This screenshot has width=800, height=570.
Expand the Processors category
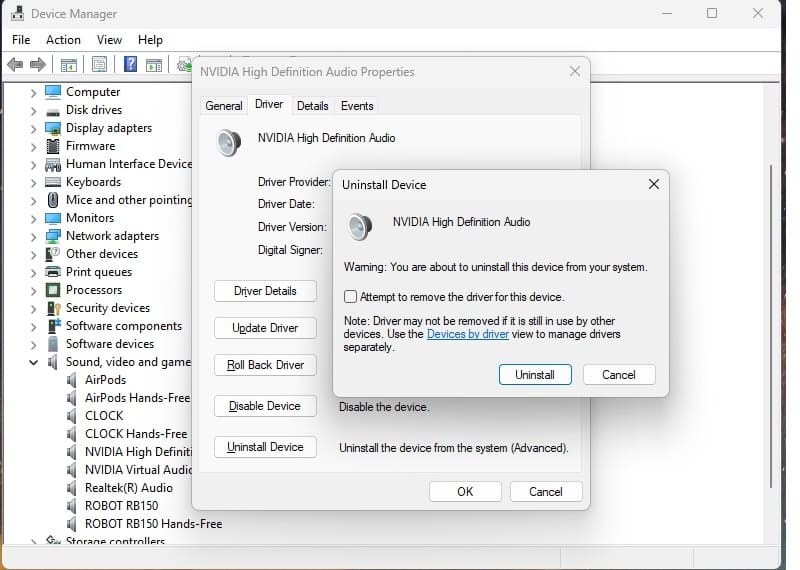pos(33,291)
